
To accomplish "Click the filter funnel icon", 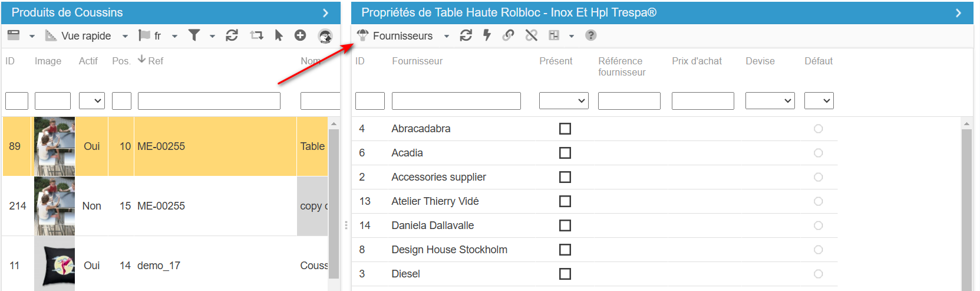I will coord(194,35).
